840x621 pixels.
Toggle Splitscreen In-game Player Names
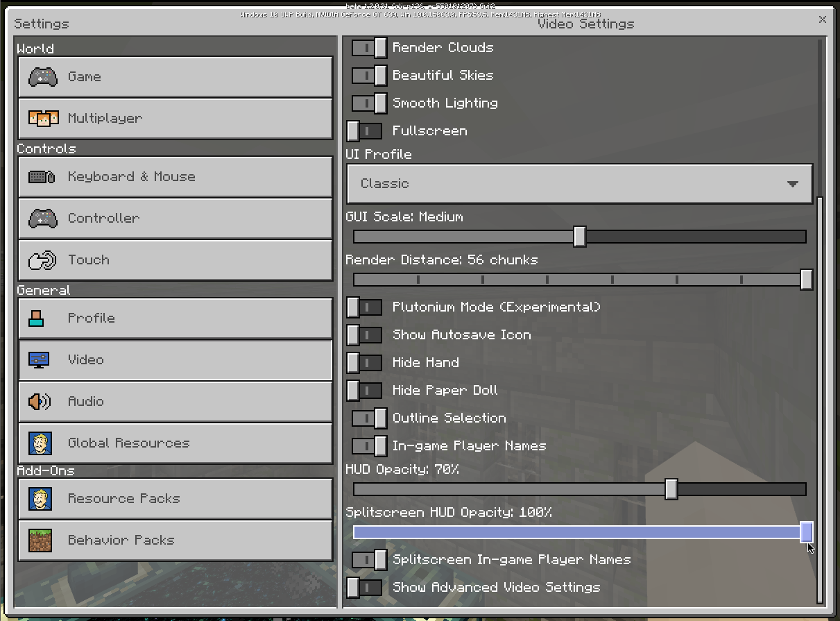(370, 560)
